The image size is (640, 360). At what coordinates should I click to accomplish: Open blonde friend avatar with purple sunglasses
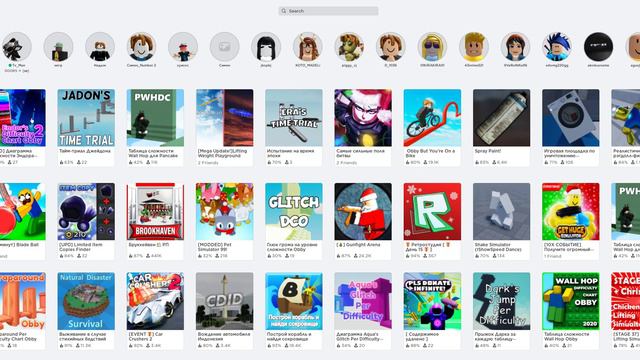click(432, 47)
